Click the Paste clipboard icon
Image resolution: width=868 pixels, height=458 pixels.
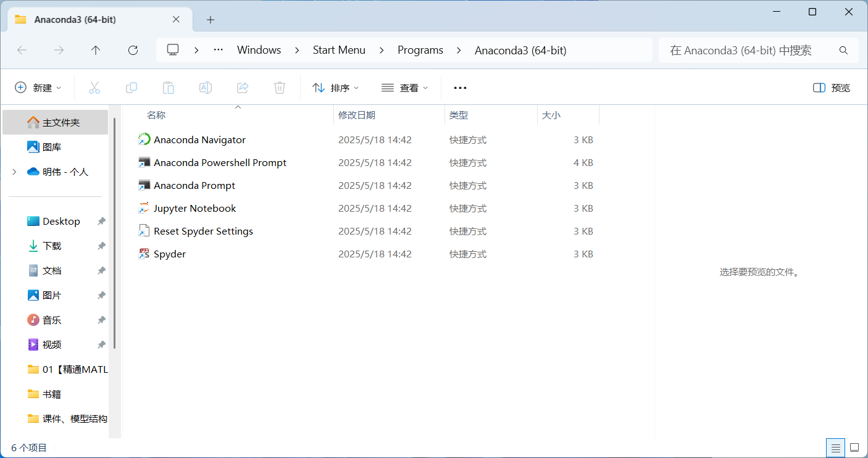pos(168,88)
